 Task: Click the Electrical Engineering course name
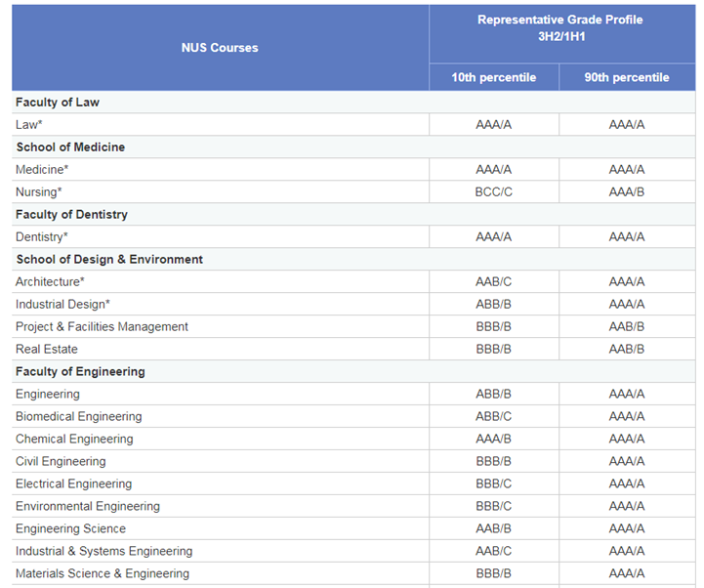pos(73,483)
